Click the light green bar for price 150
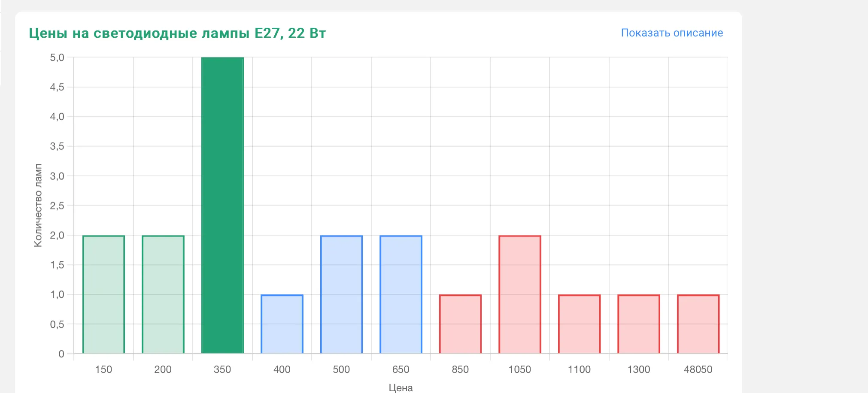 (103, 294)
